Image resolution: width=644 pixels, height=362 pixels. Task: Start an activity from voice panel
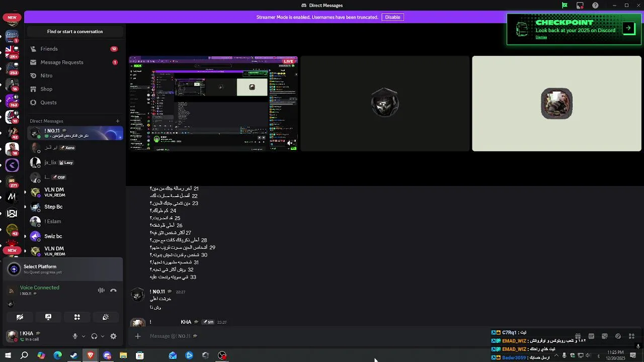[77, 317]
